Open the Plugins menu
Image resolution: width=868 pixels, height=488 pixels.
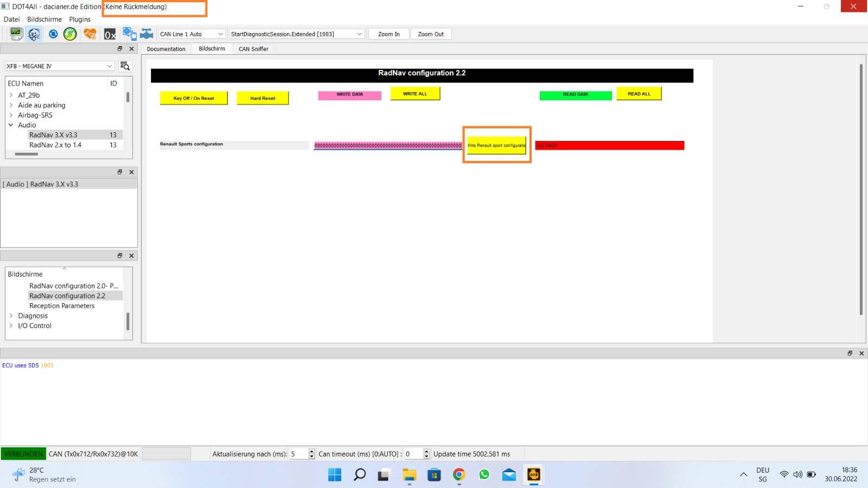point(80,20)
